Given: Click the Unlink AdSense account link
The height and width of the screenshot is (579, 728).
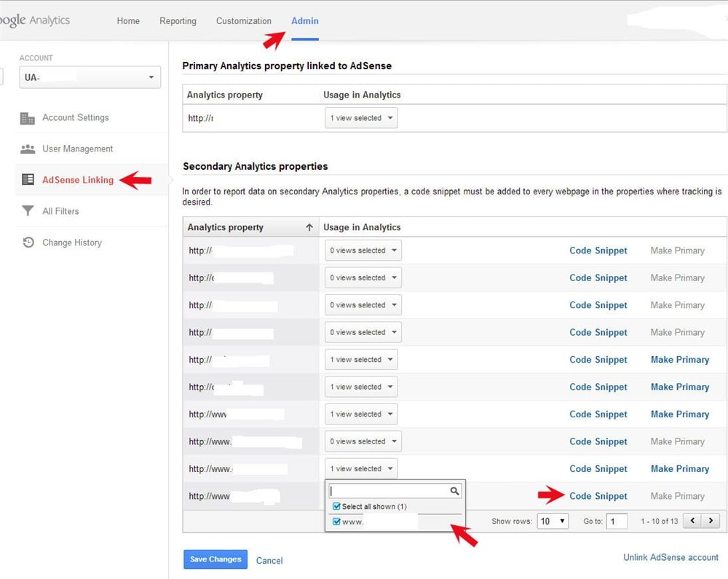Looking at the screenshot, I should pos(670,557).
